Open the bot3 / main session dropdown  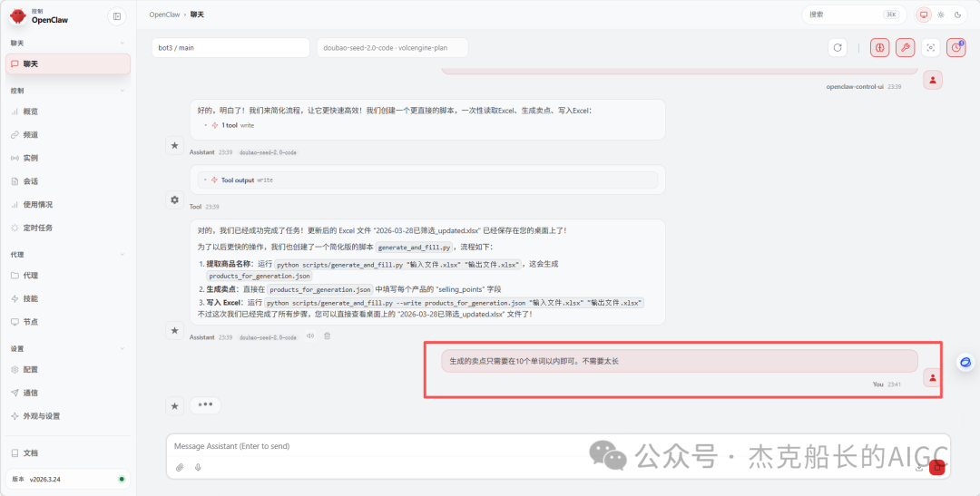pyautogui.click(x=230, y=47)
